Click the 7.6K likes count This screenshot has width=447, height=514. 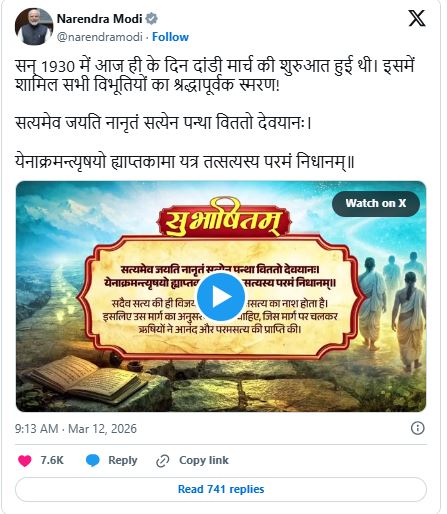(x=52, y=460)
